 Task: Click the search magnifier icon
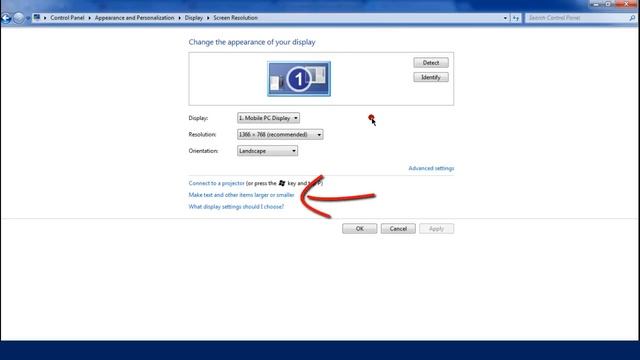(x=632, y=18)
